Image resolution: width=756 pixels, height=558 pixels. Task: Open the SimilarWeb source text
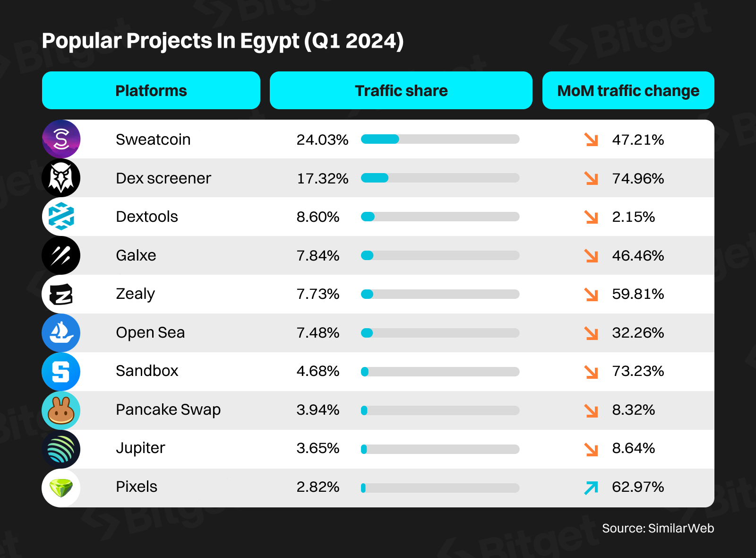pos(658,528)
